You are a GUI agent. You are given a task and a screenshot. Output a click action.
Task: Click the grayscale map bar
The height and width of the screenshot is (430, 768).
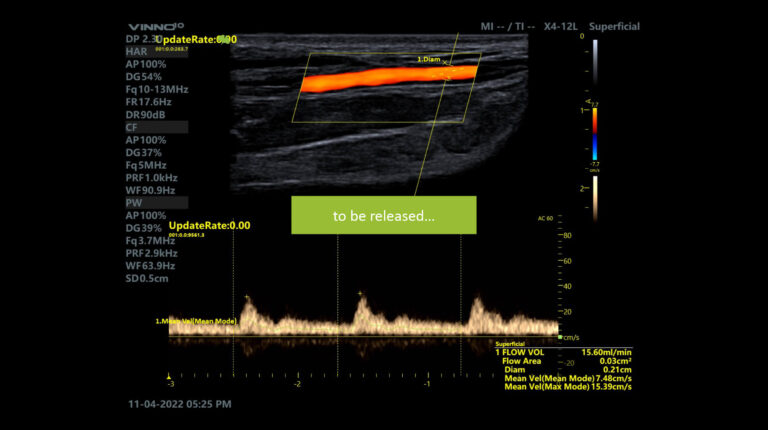point(595,62)
